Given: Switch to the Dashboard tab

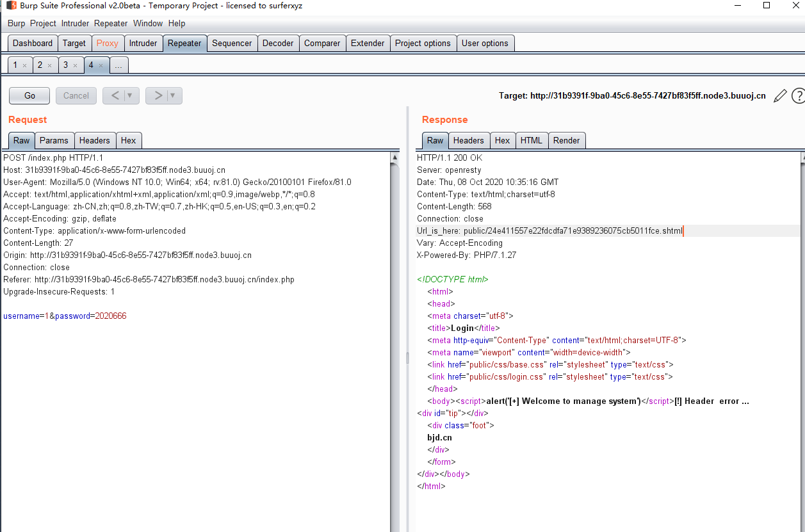Looking at the screenshot, I should (33, 44).
